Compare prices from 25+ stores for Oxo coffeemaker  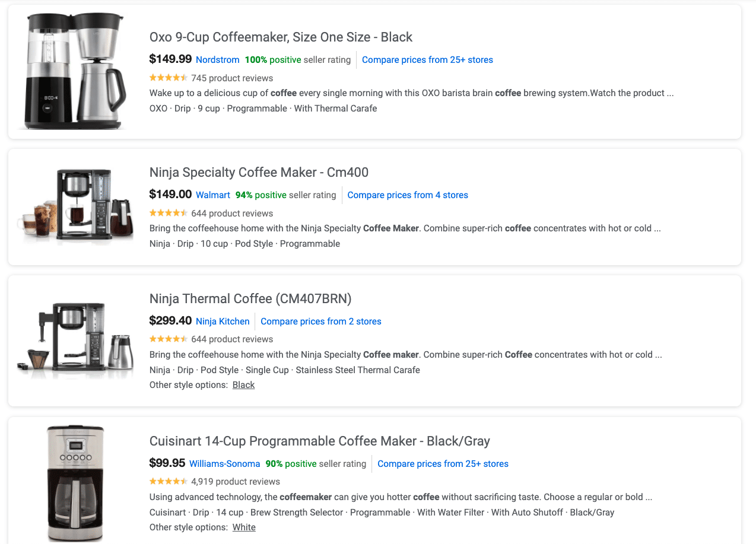pyautogui.click(x=427, y=59)
